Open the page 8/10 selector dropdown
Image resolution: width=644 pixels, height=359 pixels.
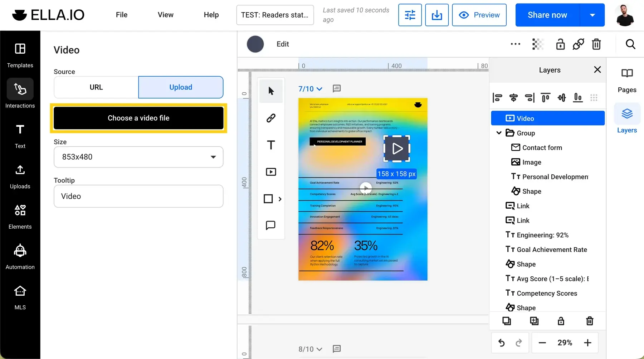(311, 349)
